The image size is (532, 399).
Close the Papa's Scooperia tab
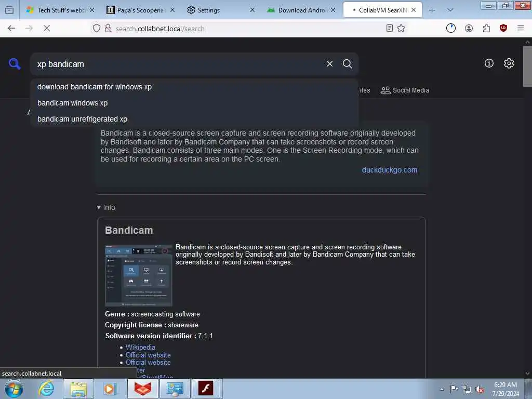point(172,10)
